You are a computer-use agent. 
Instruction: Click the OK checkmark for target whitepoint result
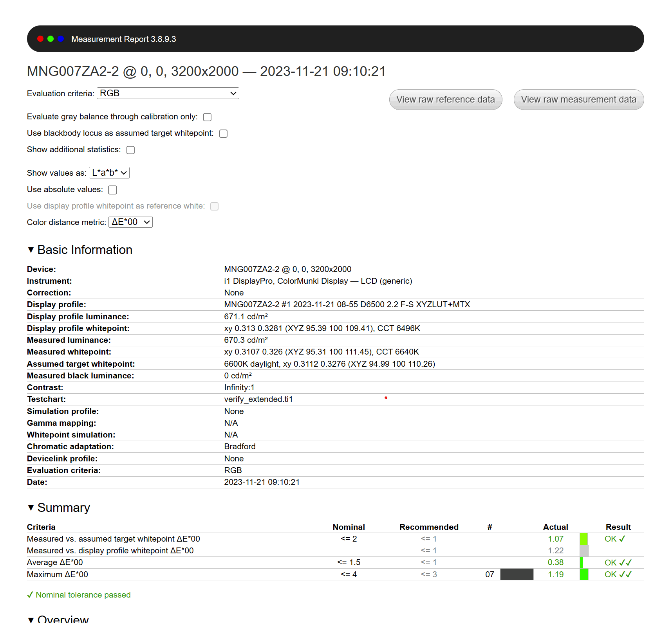[622, 539]
